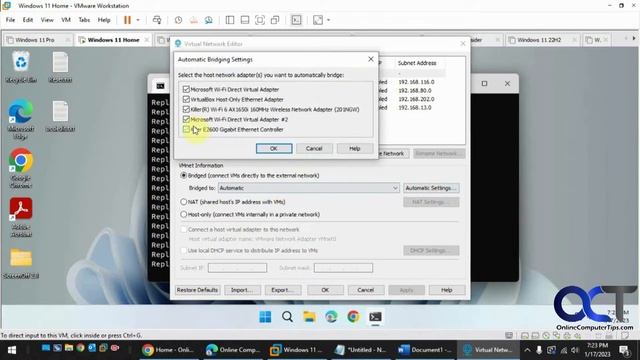Click OK in Automatic Bridging Settings
The width and height of the screenshot is (640, 360).
pyautogui.click(x=274, y=149)
